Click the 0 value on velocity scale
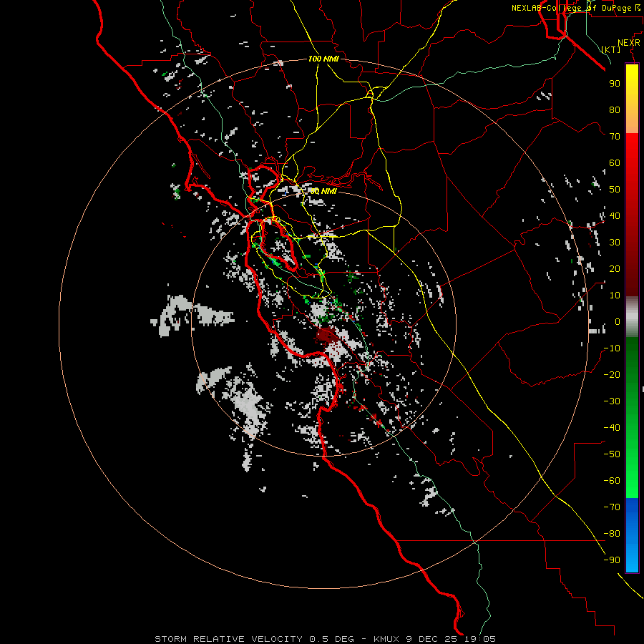The image size is (644, 644). pyautogui.click(x=618, y=321)
